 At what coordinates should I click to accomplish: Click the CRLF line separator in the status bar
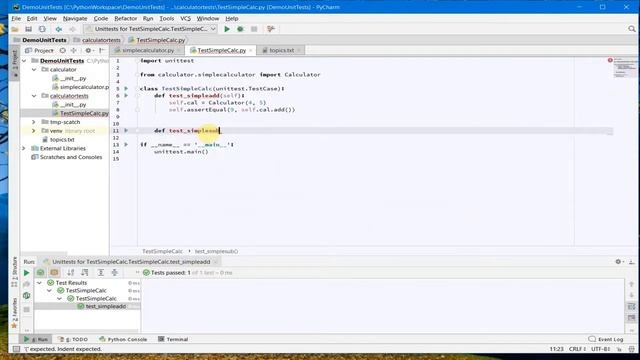click(578, 349)
